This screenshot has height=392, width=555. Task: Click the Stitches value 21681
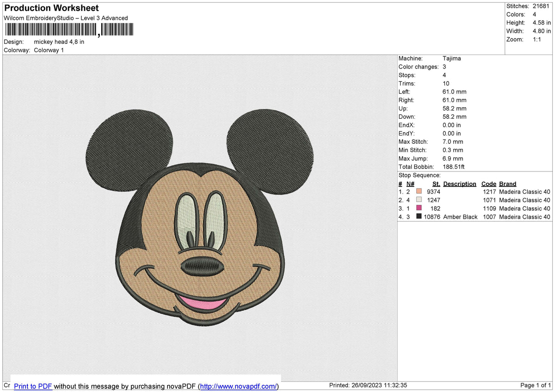point(541,6)
